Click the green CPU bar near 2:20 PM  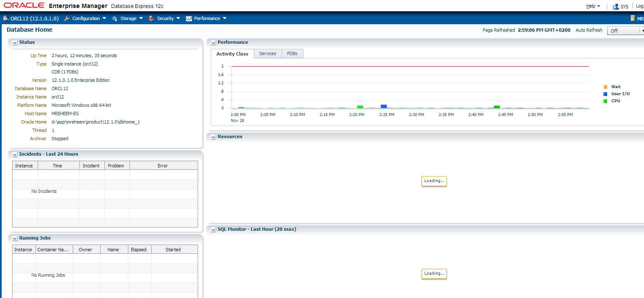(360, 107)
